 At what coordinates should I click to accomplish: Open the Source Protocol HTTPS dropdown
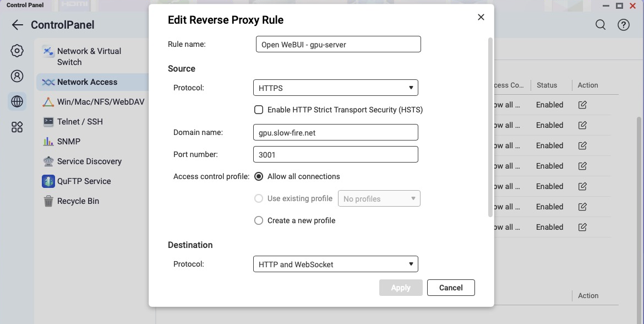tap(335, 88)
